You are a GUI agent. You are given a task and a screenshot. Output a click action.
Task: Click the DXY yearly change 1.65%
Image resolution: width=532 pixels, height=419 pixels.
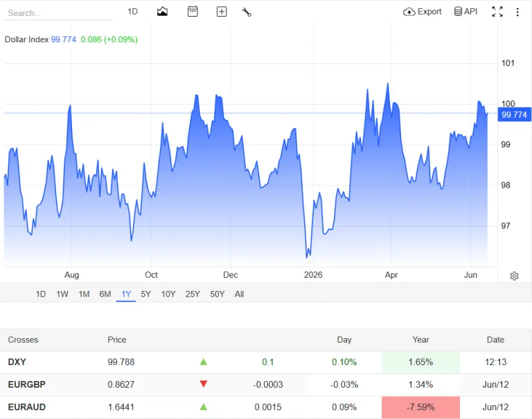point(420,362)
